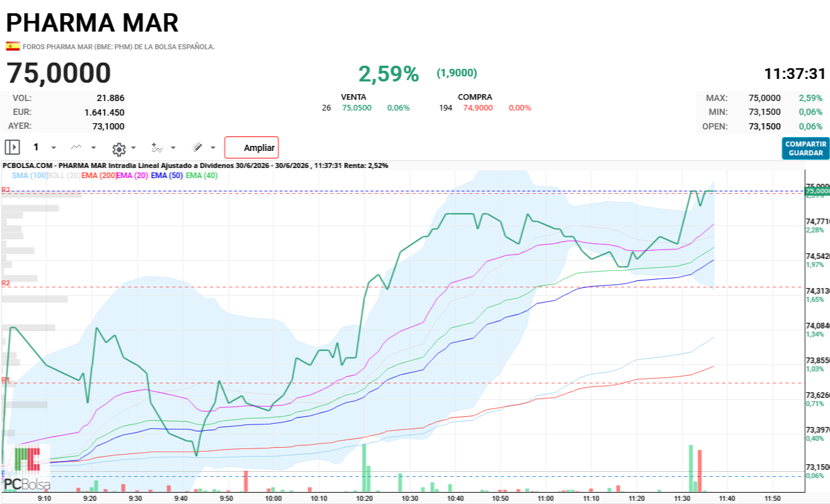Click the 10:00 label on time axis
Image resolution: width=830 pixels, height=504 pixels.
273,498
